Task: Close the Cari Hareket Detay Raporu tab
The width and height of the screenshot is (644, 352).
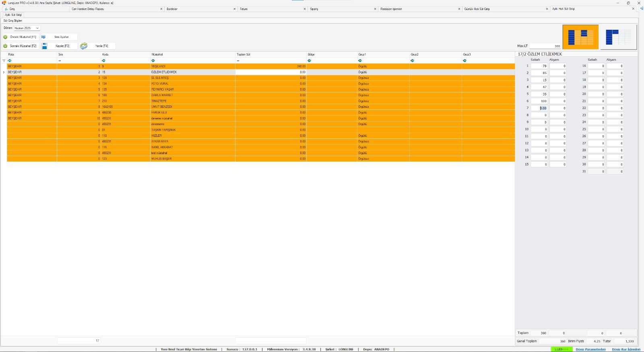Action: tap(161, 9)
